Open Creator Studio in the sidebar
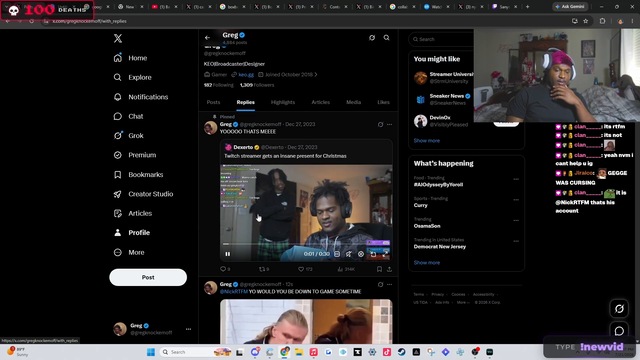 coord(143,194)
